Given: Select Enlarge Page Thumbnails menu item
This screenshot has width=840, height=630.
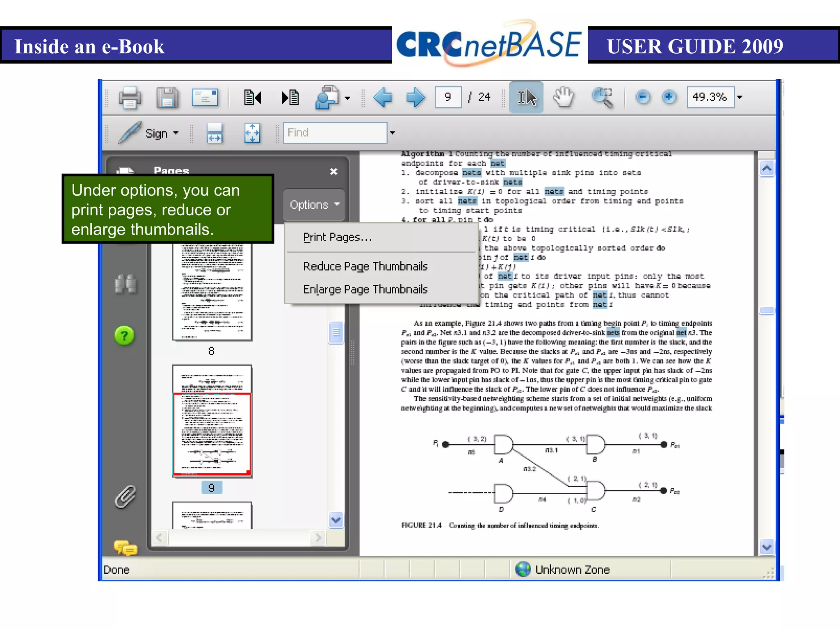Looking at the screenshot, I should (x=365, y=290).
